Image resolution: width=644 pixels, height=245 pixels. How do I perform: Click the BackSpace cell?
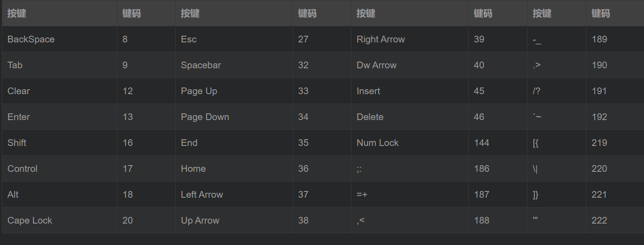[x=31, y=39]
